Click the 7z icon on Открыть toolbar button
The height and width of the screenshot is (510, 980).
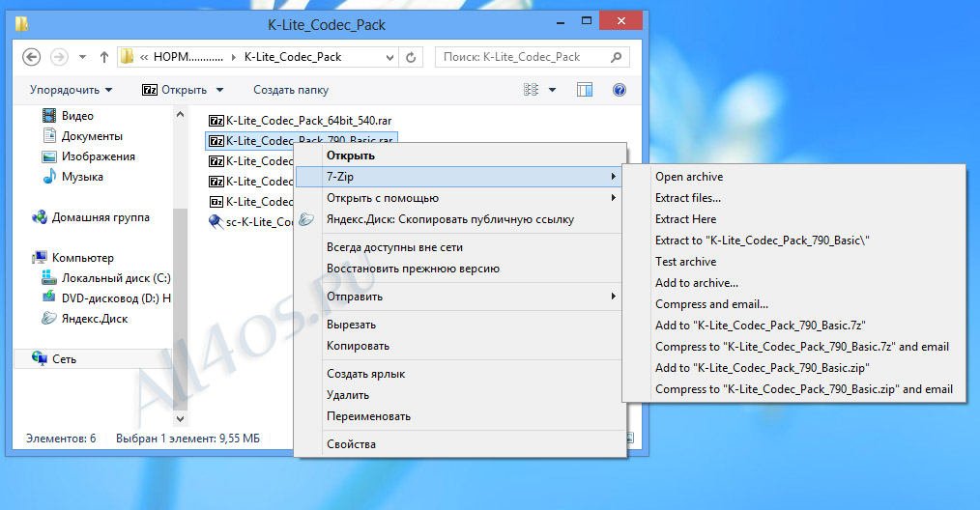coord(150,90)
